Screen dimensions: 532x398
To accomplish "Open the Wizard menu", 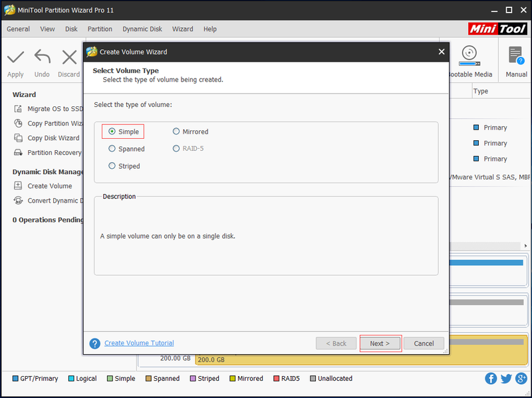I will point(182,29).
